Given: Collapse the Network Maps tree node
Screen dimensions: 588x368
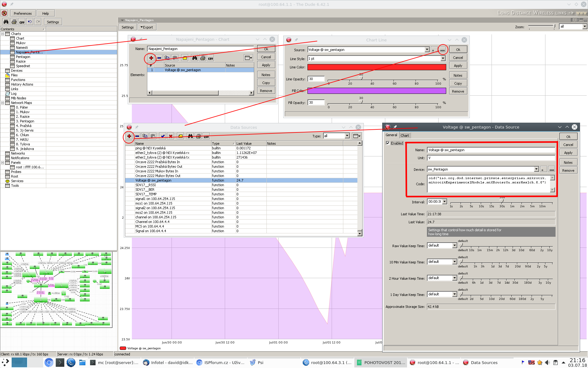Looking at the screenshot, I should pyautogui.click(x=2, y=103).
